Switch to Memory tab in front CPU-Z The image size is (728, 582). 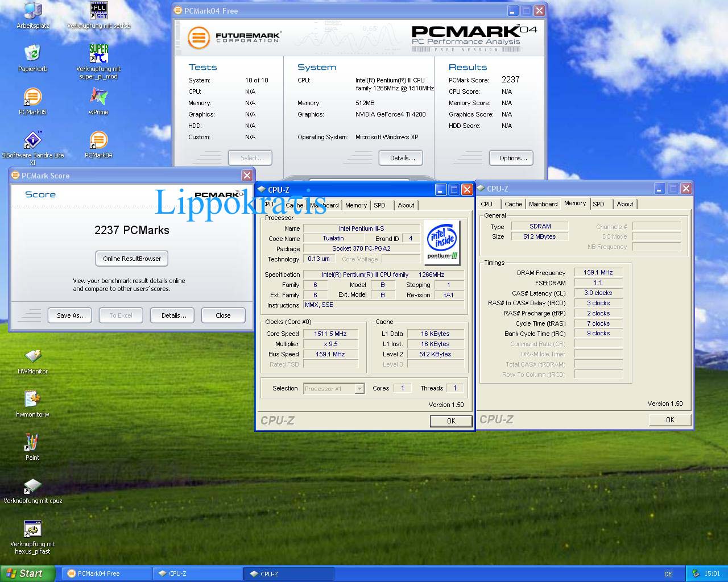355,205
